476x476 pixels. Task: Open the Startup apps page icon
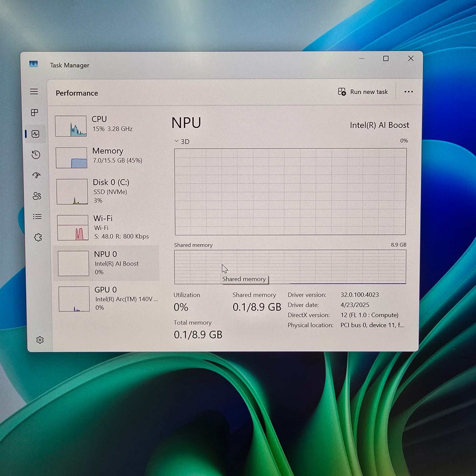tap(36, 175)
